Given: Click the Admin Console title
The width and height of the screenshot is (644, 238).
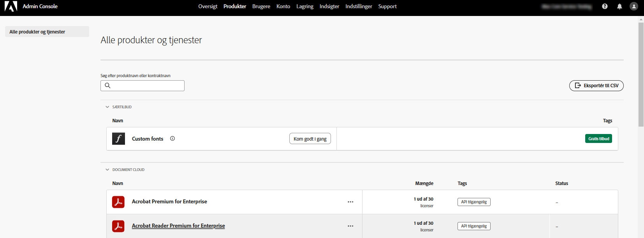Looking at the screenshot, I should point(40,6).
